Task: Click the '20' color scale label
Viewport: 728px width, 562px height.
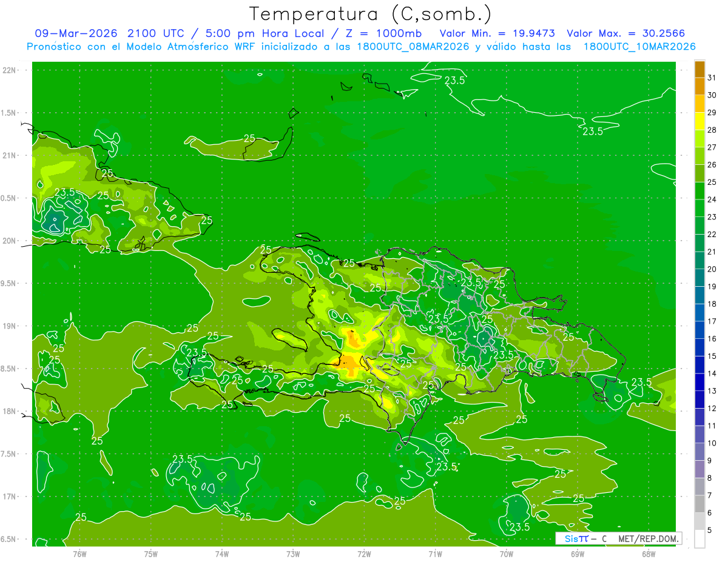Action: click(x=712, y=269)
